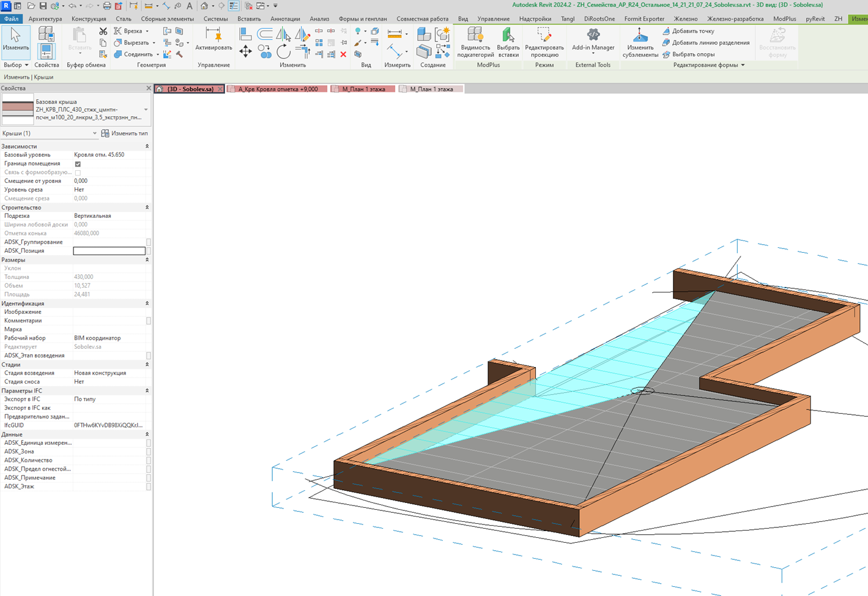Click Изменить тип button
This screenshot has height=596, width=868.
pos(125,133)
